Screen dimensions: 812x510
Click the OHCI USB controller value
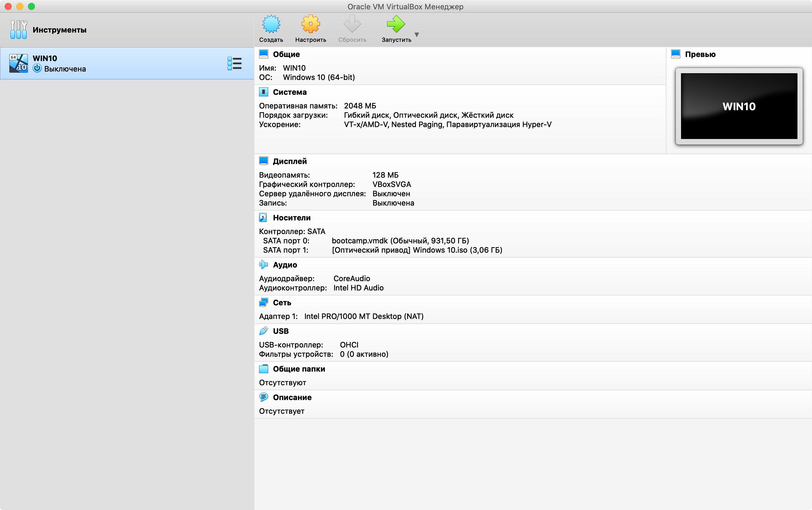click(349, 345)
